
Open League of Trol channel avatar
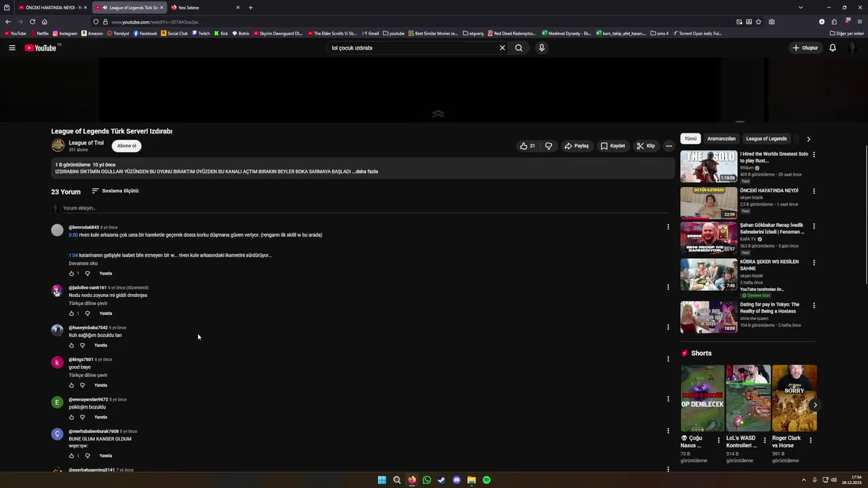click(58, 145)
